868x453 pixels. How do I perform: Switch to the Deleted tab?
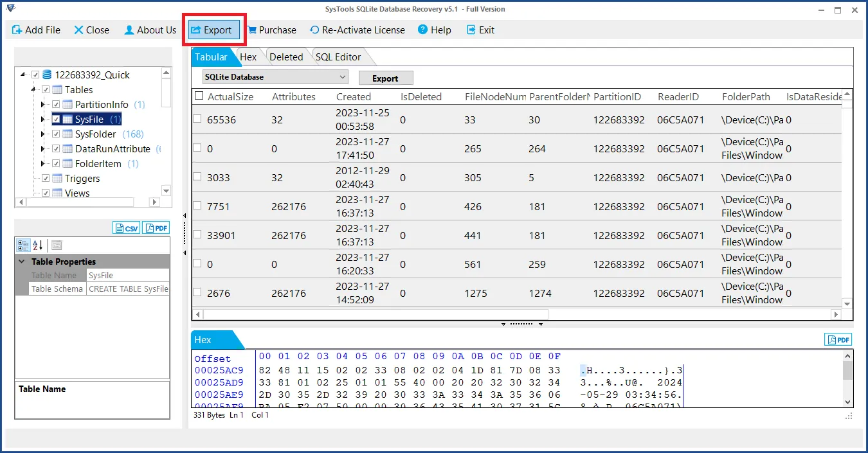pos(286,57)
